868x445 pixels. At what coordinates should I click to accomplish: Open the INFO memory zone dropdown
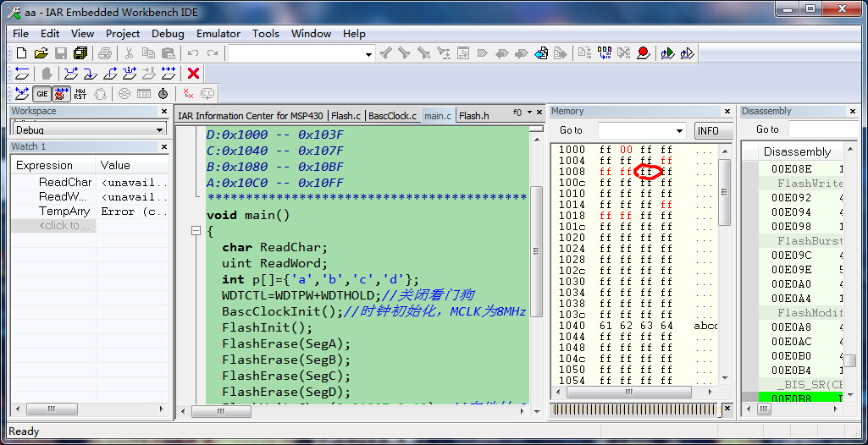(714, 131)
